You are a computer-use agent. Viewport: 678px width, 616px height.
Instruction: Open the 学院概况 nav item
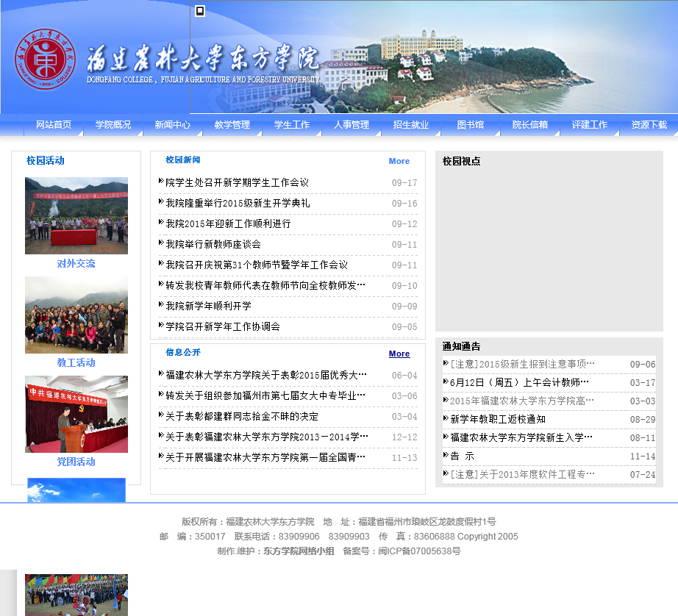click(x=113, y=125)
